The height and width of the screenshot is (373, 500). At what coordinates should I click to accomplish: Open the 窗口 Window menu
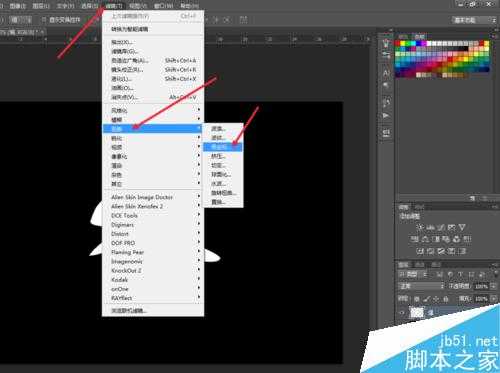coord(163,6)
